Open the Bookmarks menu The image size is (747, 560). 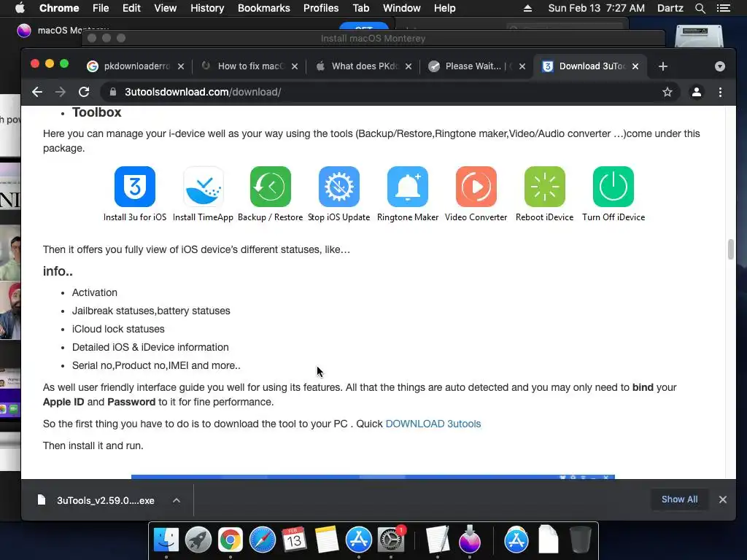(264, 8)
